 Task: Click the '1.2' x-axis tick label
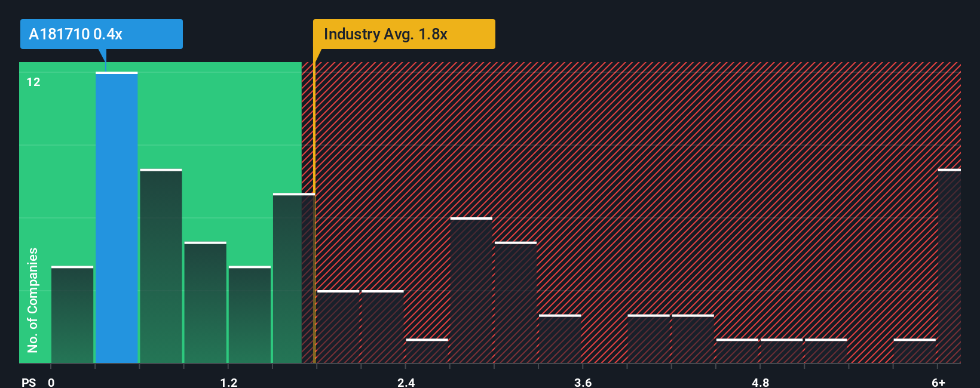point(229,382)
